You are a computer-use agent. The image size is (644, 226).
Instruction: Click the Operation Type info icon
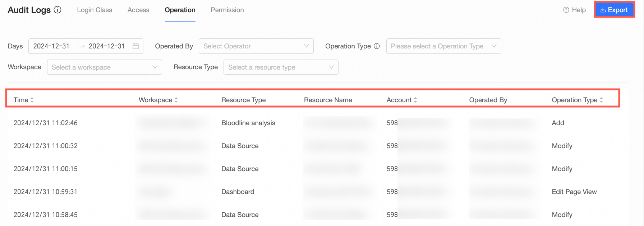pyautogui.click(x=377, y=46)
